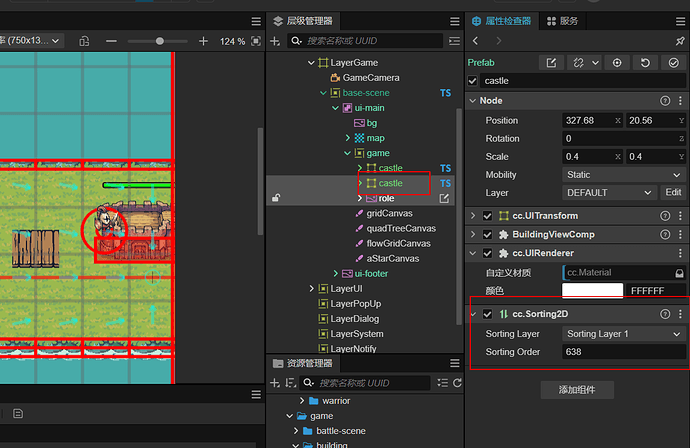Switch to the 属性检查器 inspector tab
Screen dimensions: 690x448
click(502, 21)
